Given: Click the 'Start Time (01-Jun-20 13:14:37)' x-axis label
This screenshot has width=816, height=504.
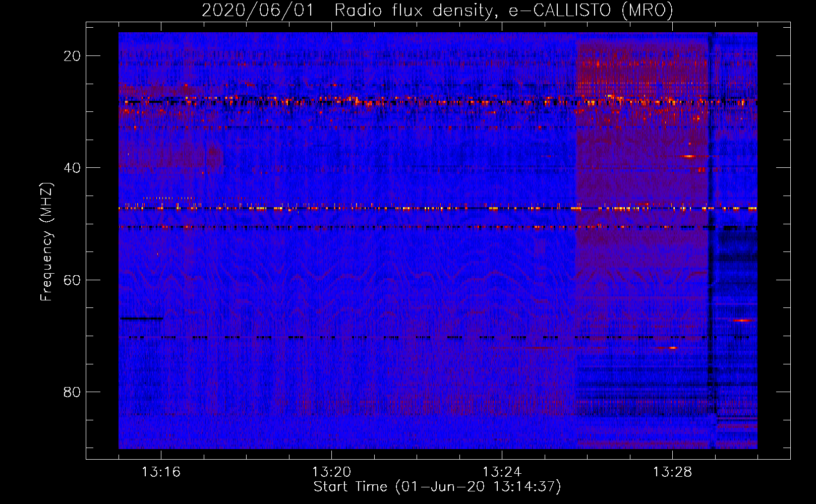Looking at the screenshot, I should tap(437, 487).
